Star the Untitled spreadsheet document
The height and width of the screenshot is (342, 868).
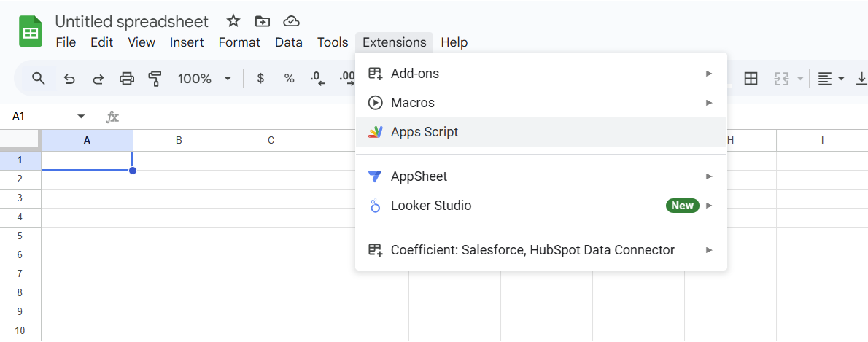[x=233, y=21]
